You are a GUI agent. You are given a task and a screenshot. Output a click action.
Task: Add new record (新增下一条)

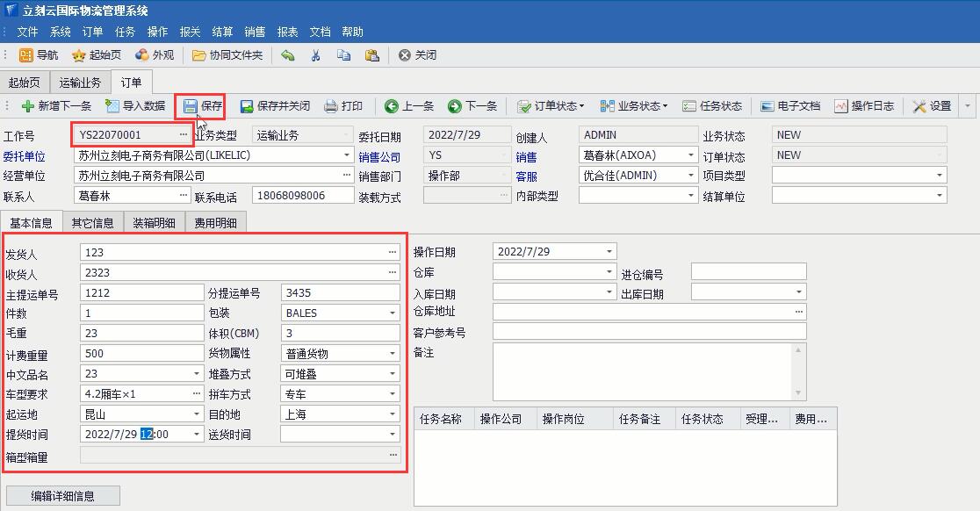click(x=28, y=106)
